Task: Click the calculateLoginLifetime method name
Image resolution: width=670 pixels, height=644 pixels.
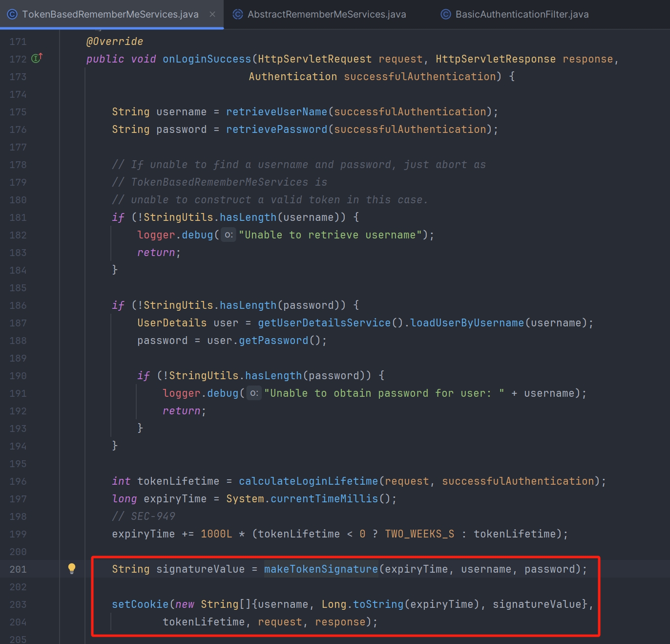Action: [x=308, y=481]
